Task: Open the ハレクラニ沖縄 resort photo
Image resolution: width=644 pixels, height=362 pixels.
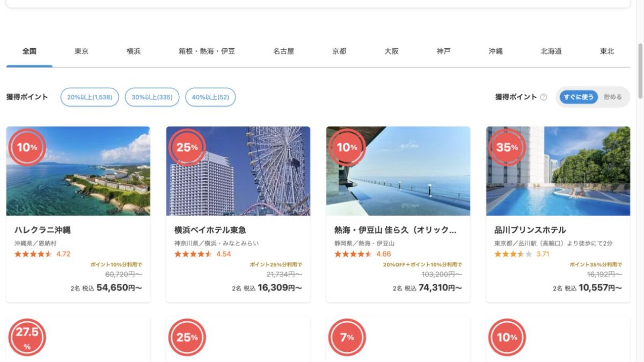Action: coord(78,171)
